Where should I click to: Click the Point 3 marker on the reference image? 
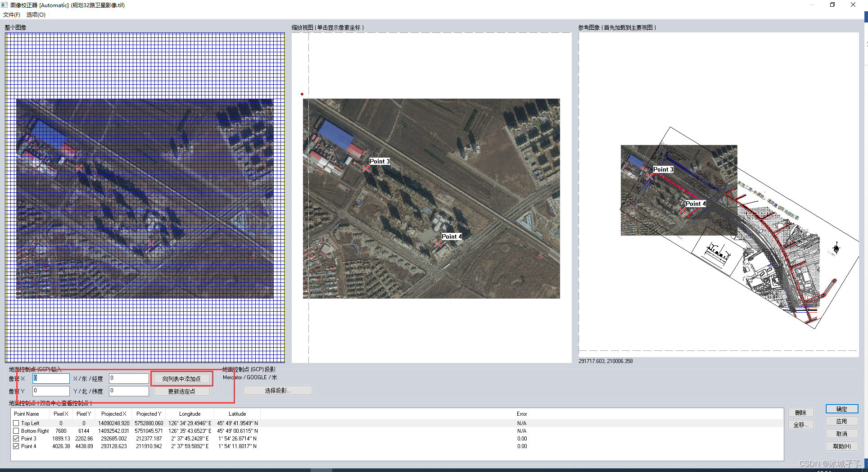point(649,177)
